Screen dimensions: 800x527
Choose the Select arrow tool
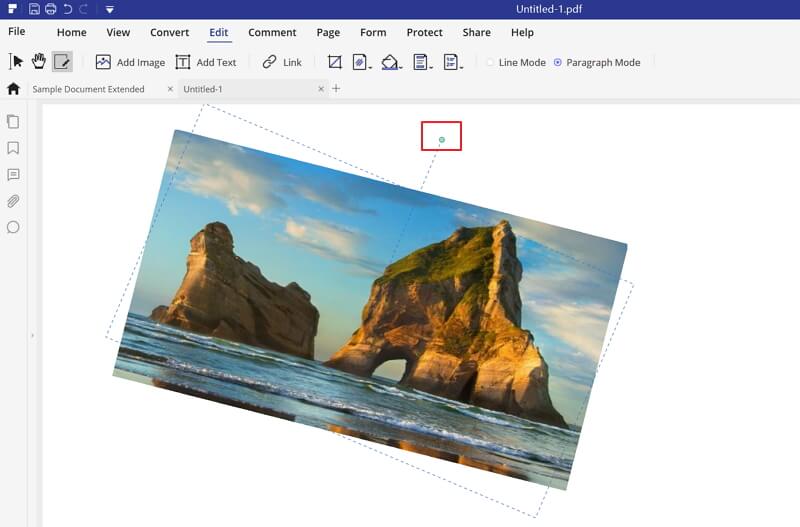coord(16,62)
